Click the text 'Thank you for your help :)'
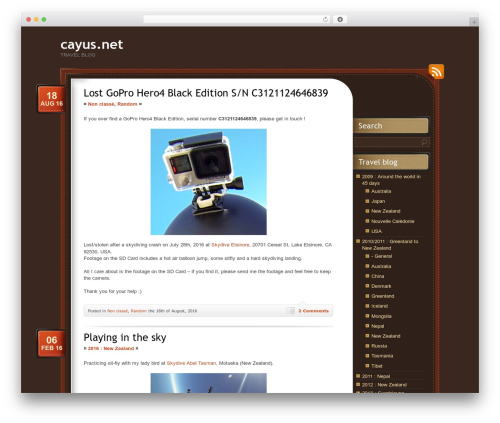The height and width of the screenshot is (423, 500). (x=113, y=291)
